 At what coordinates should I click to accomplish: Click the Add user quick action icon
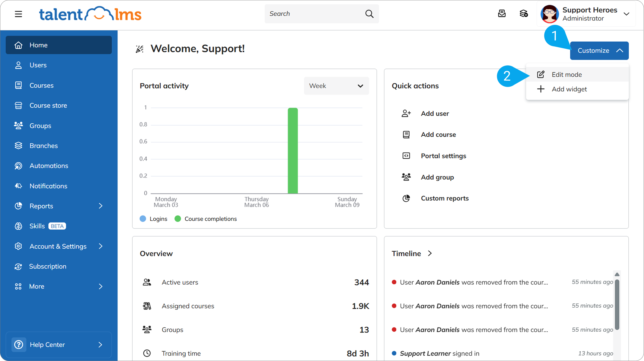point(406,114)
